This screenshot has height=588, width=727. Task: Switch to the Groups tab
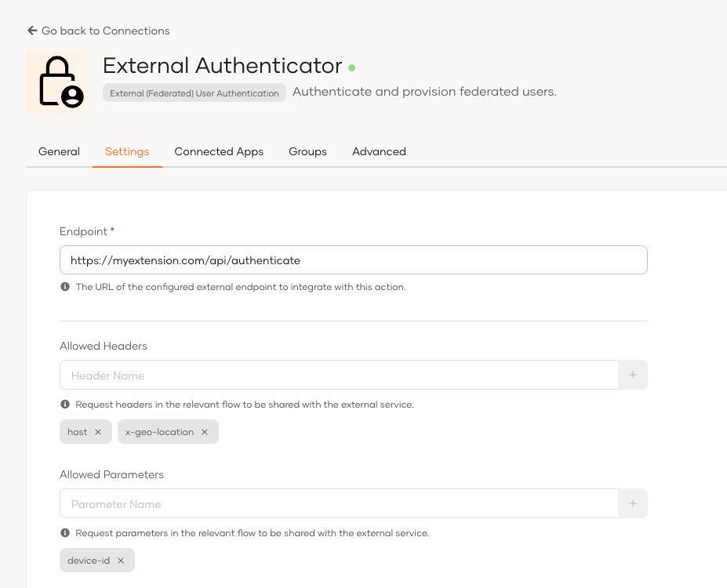(307, 151)
